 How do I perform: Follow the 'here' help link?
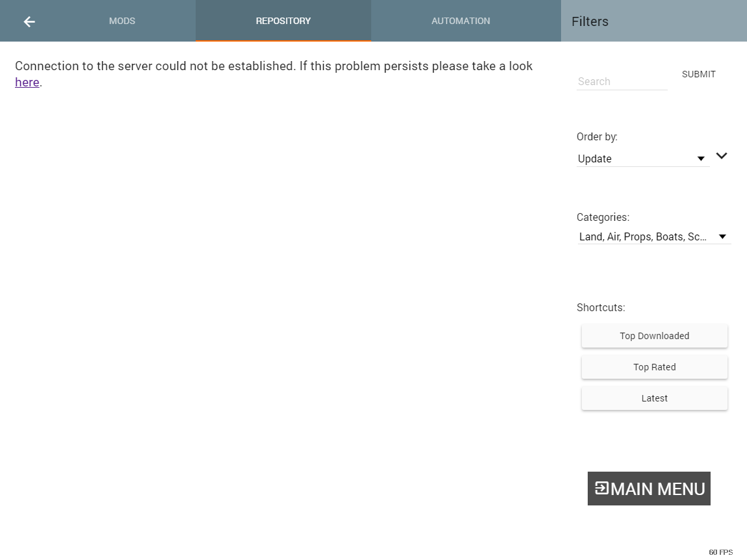(x=27, y=82)
